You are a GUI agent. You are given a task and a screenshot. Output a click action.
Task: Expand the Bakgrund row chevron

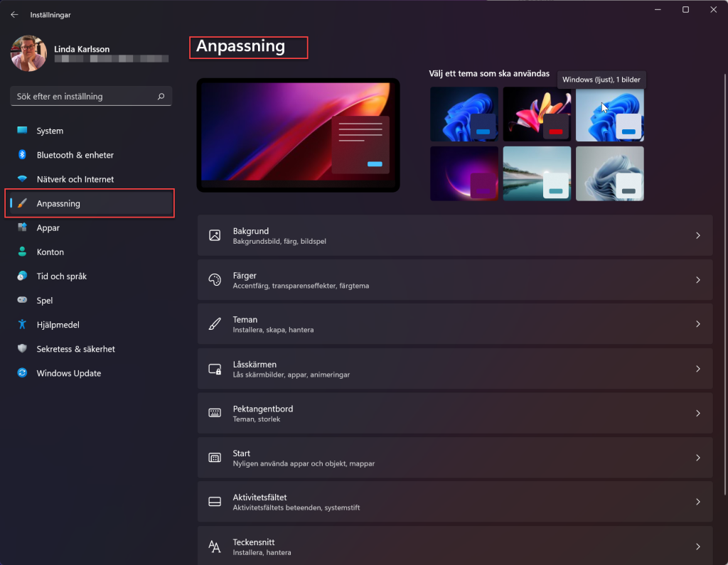(698, 235)
